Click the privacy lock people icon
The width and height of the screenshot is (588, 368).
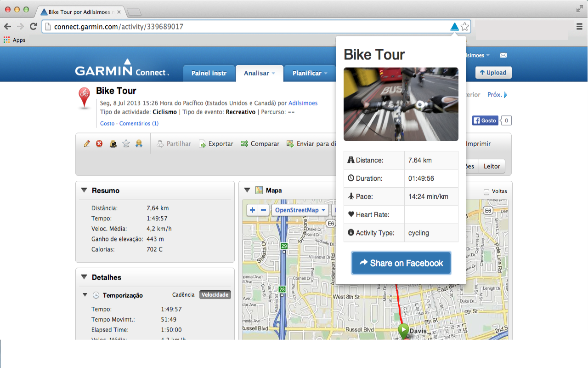pos(113,144)
